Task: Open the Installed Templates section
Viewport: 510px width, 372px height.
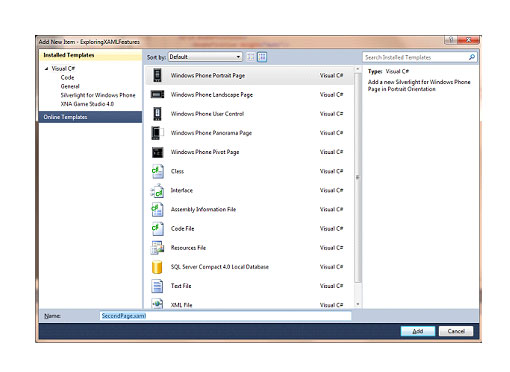Action: click(x=90, y=55)
